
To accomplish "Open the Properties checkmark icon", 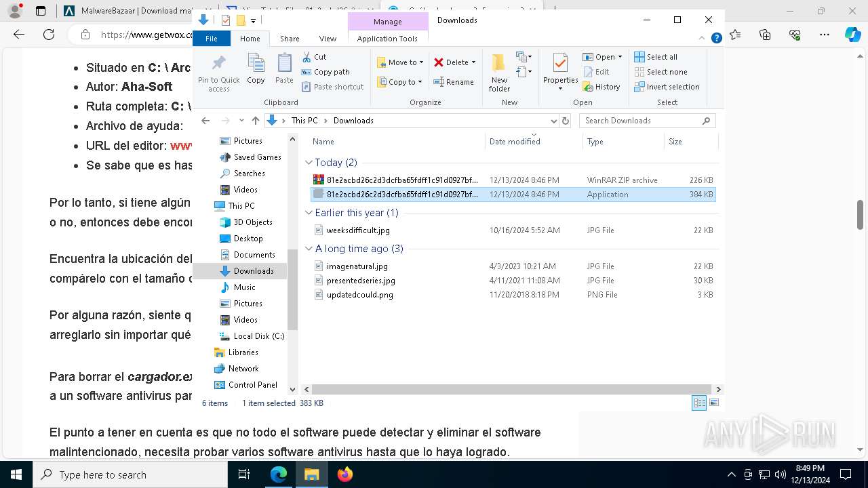I will click(x=560, y=63).
